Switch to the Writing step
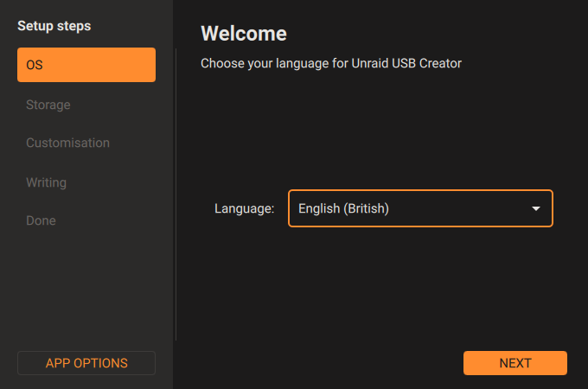The width and height of the screenshot is (588, 389). coord(46,182)
